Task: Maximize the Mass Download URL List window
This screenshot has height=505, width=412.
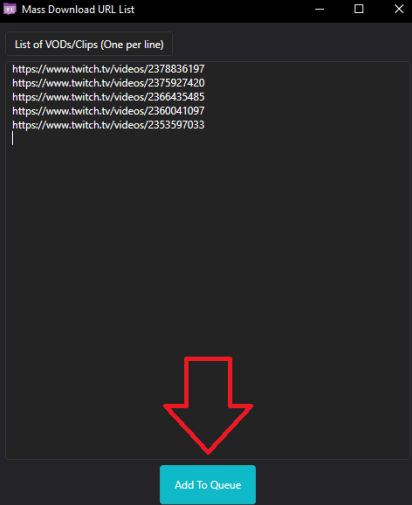Action: [x=359, y=9]
